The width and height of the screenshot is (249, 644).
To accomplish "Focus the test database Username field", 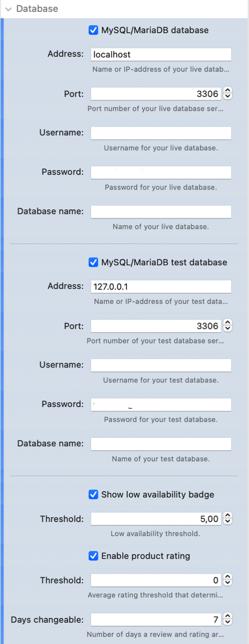I will point(161,365).
